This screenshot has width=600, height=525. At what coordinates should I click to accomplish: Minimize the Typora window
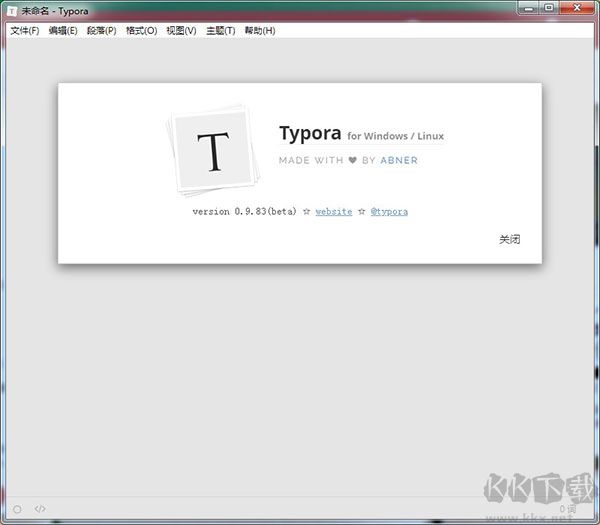pos(529,8)
